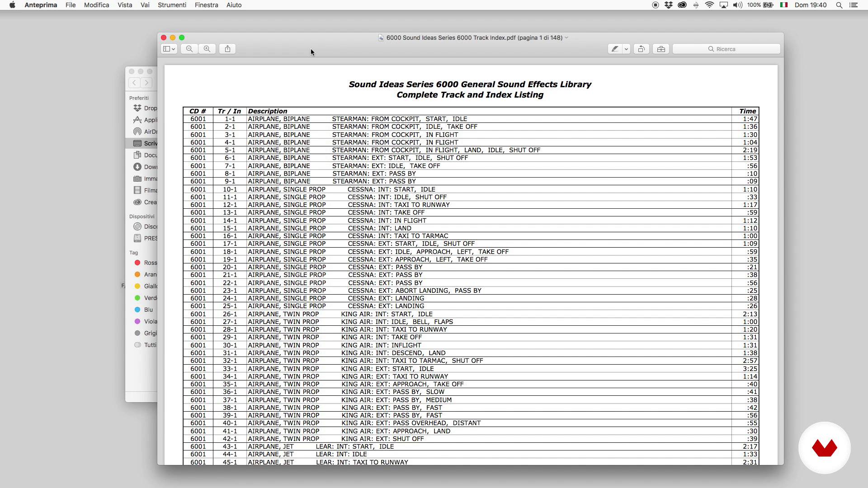Click row 43-1 LEAR: INT: START, IDLE
The image size is (868, 488).
pos(471,446)
